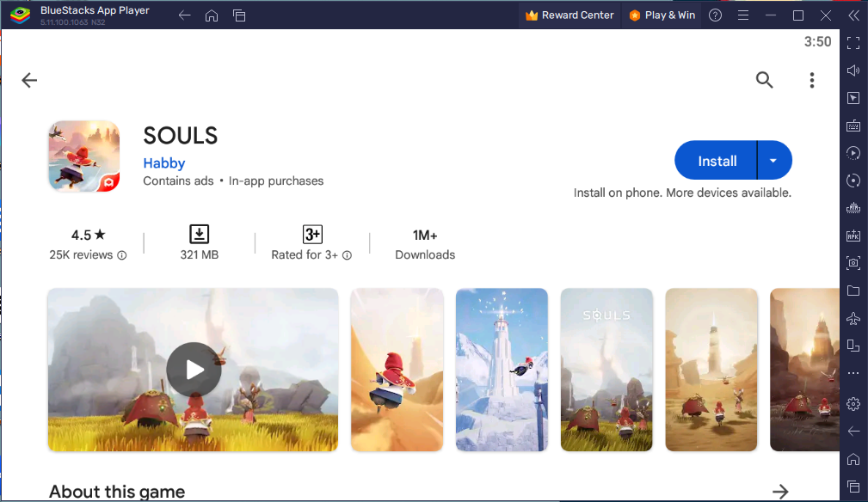
Task: Open Habby developer page
Action: [163, 163]
